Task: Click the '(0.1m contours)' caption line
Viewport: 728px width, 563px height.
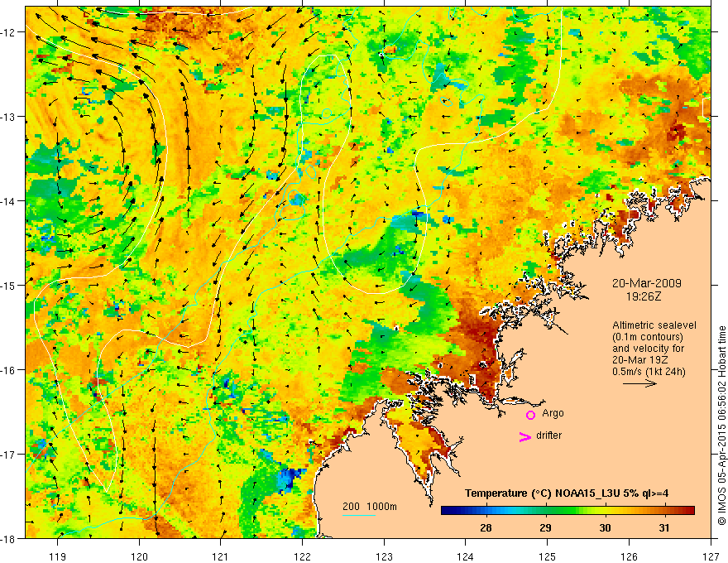Action: 648,337
